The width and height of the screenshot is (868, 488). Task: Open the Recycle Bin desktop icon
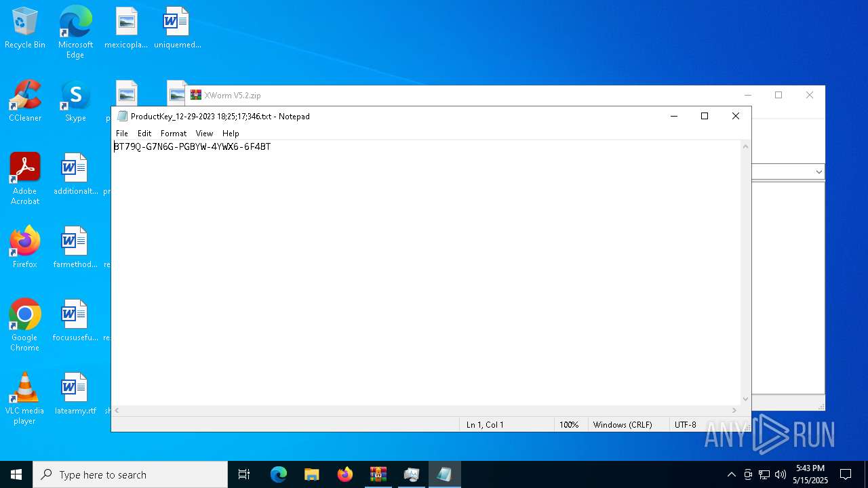tap(25, 28)
